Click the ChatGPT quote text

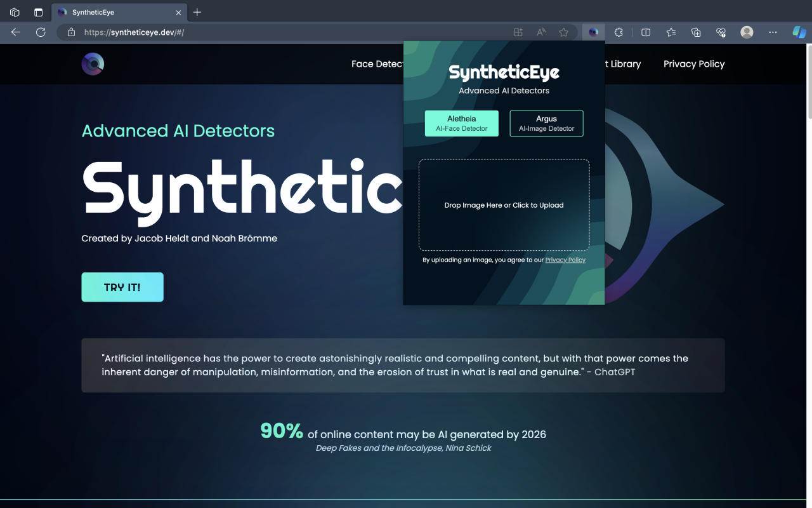pos(395,365)
